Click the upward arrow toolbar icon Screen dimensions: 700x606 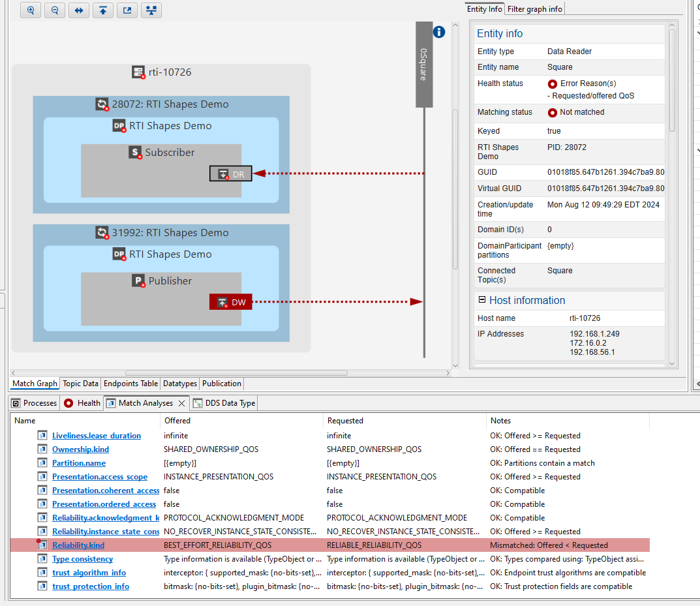[x=102, y=10]
